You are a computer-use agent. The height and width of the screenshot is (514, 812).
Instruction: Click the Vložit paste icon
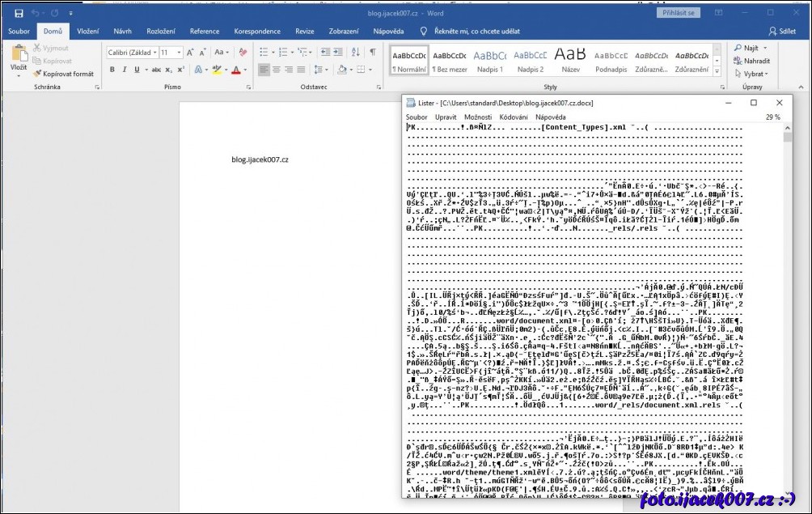click(19, 58)
